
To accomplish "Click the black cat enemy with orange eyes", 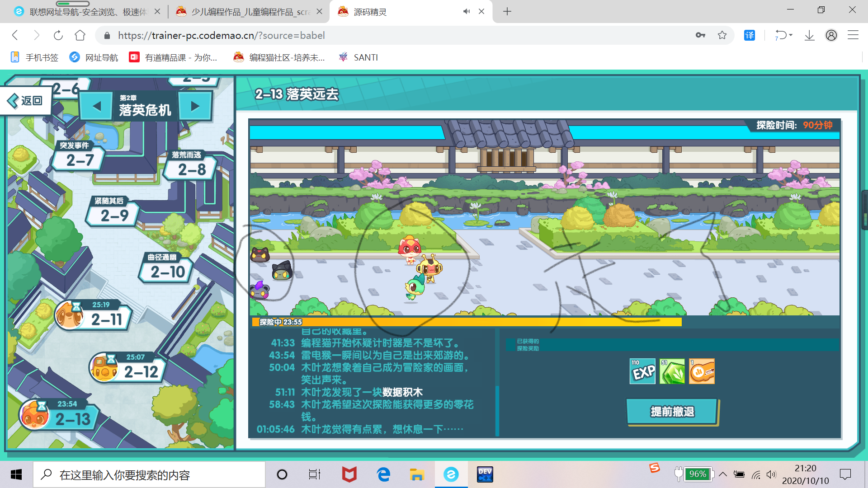I will pos(260,255).
